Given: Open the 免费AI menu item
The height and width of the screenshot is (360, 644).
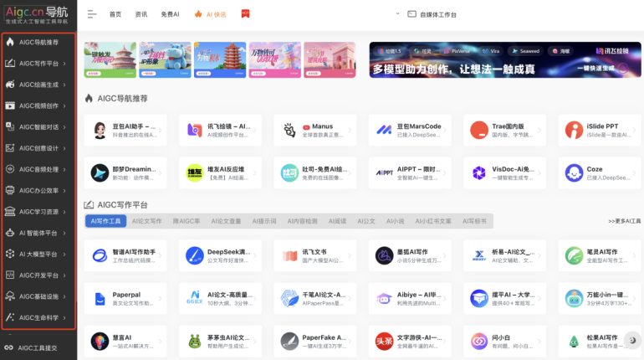Looking at the screenshot, I should [170, 14].
